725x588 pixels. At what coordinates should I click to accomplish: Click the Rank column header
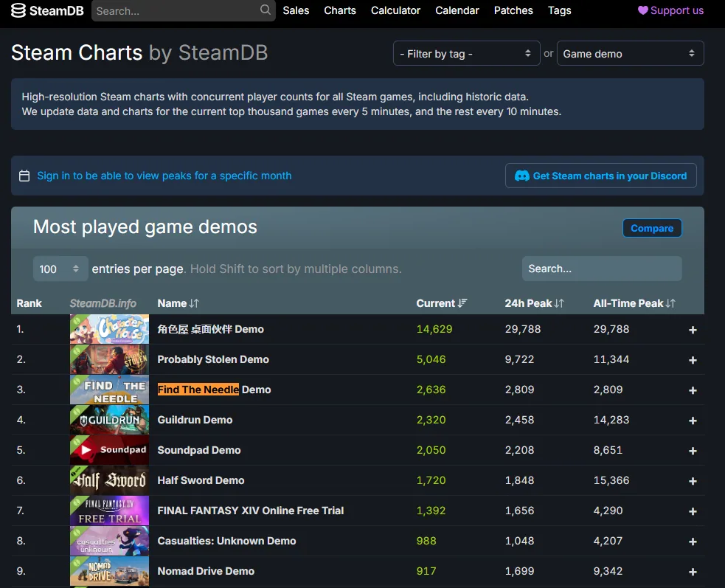point(29,303)
